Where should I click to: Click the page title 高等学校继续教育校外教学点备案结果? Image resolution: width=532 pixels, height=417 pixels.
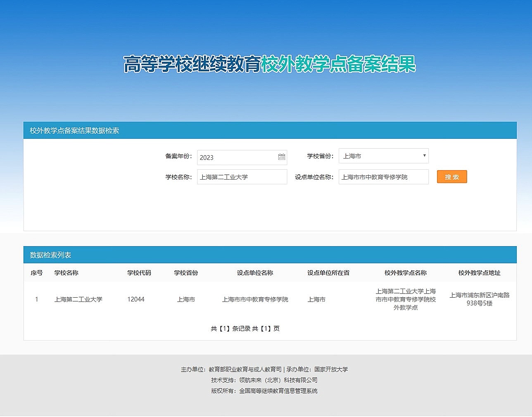[270, 64]
